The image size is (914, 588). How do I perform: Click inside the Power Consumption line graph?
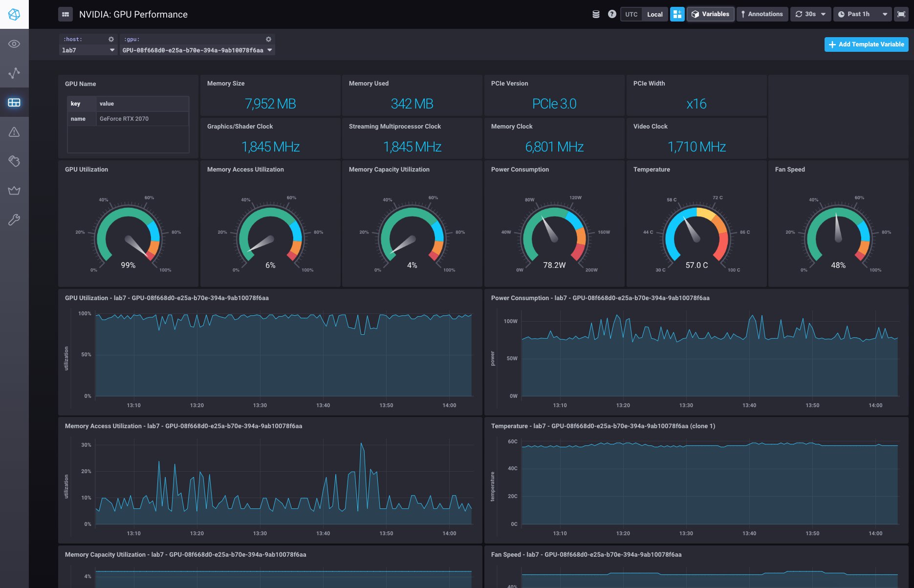pos(710,354)
